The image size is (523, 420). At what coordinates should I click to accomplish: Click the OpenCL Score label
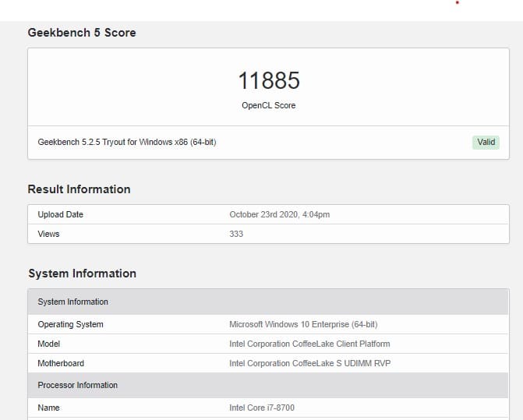268,105
